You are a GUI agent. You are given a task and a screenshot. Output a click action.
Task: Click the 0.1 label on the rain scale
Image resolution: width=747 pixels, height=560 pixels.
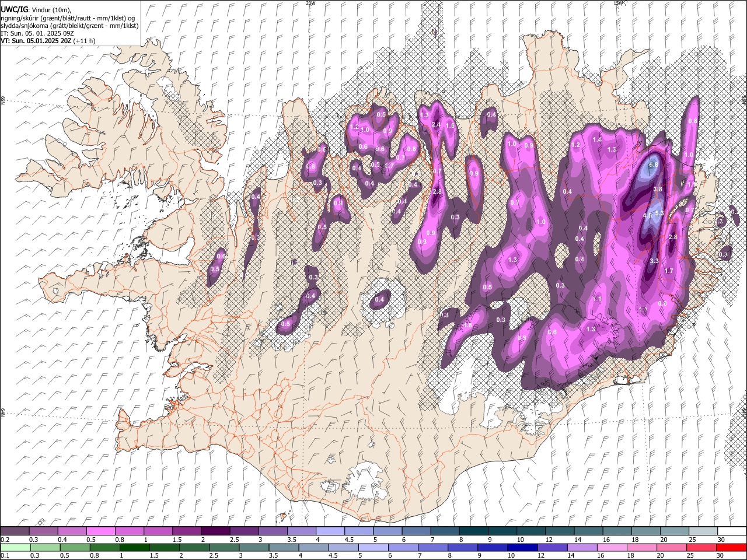pos(5,556)
